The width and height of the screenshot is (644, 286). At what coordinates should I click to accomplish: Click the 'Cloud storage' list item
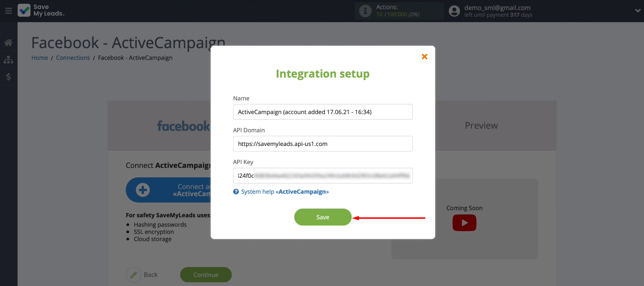pos(153,239)
